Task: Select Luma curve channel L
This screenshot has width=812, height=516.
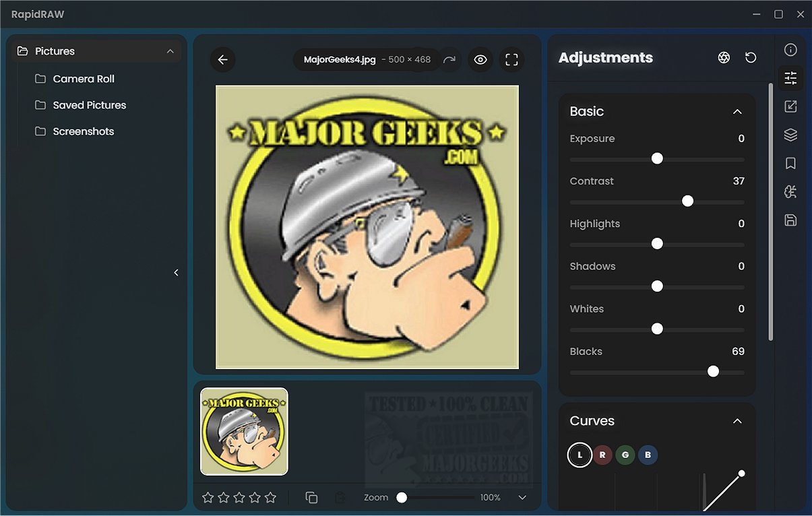Action: pos(580,455)
